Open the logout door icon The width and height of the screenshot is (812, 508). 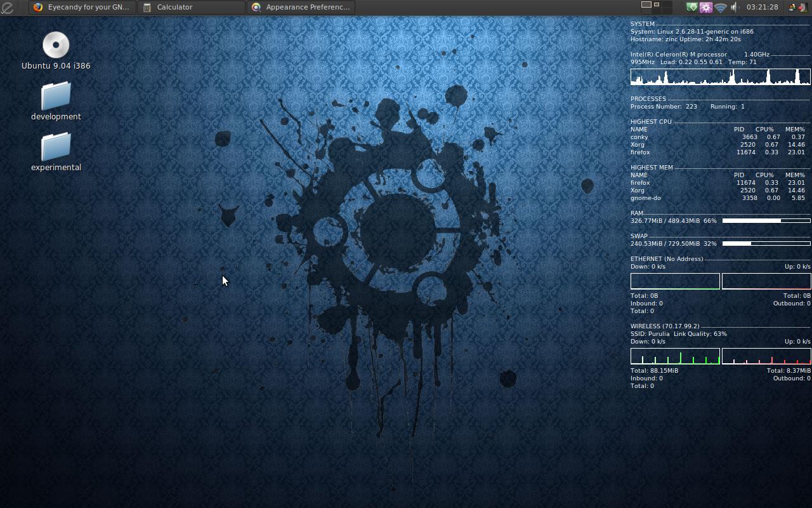coord(802,8)
